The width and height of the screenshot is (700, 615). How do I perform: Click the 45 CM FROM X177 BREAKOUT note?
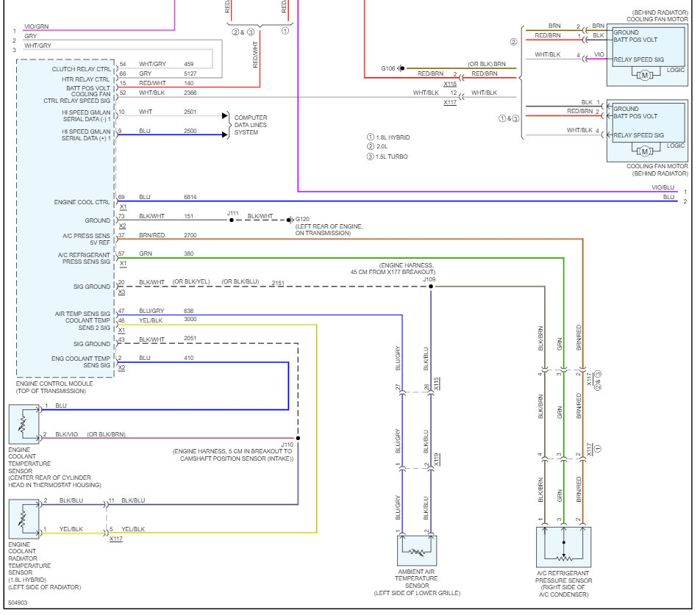tap(393, 272)
